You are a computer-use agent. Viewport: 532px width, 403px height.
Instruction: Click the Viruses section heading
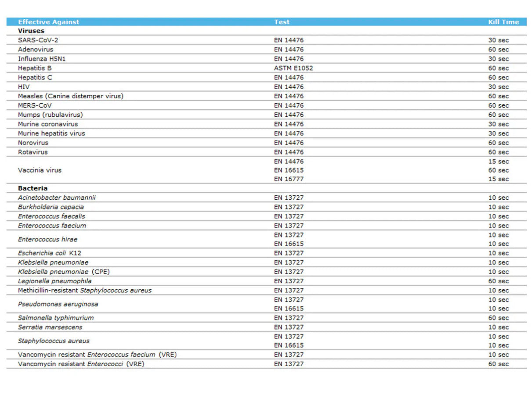pyautogui.click(x=31, y=31)
